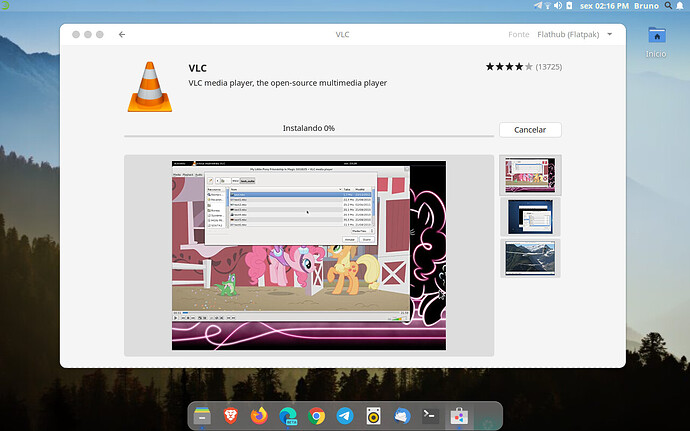Click the VLC title in the header bar
Viewport: 690px width, 431px height.
coord(342,34)
